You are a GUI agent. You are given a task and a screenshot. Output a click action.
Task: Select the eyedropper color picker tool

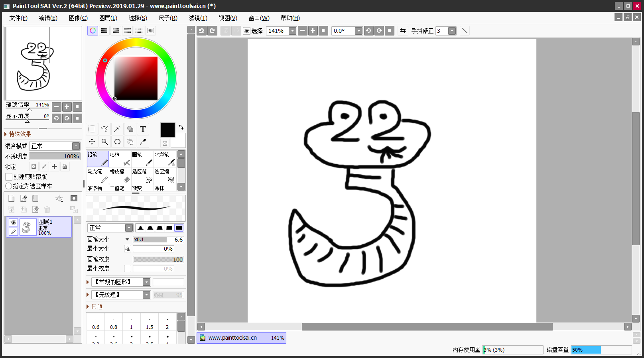click(x=143, y=142)
